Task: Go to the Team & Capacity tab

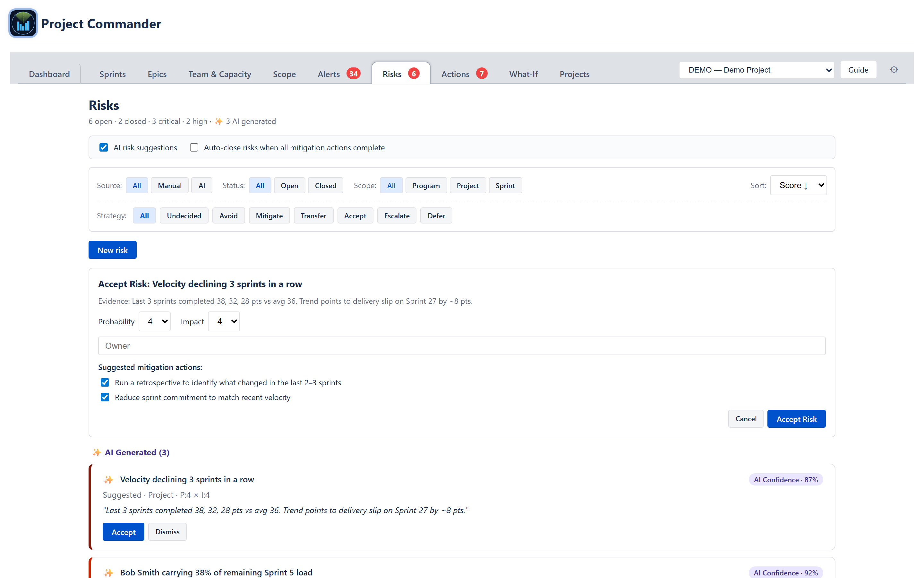Action: [x=219, y=74]
